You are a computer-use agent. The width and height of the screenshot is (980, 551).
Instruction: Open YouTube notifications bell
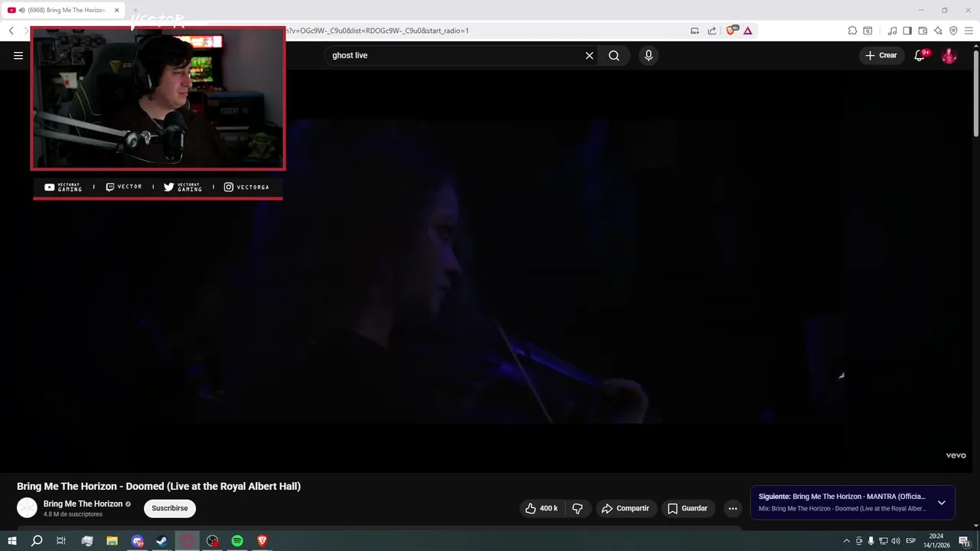(920, 55)
